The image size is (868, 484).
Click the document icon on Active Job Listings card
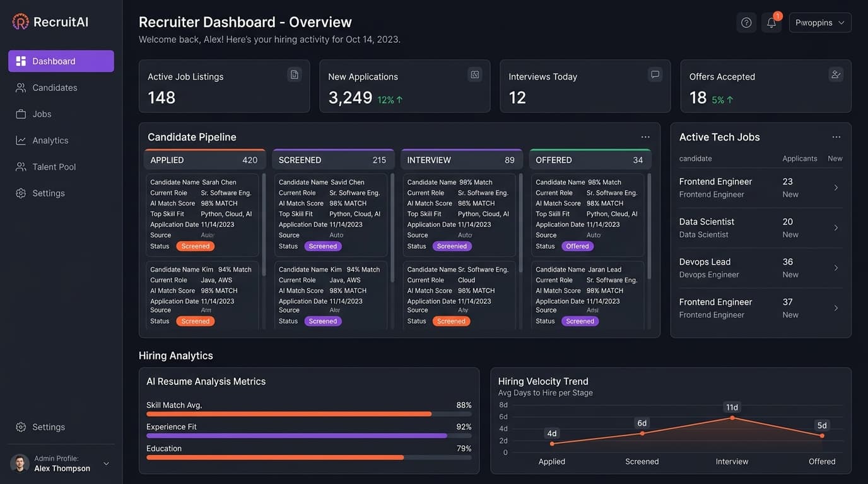294,74
